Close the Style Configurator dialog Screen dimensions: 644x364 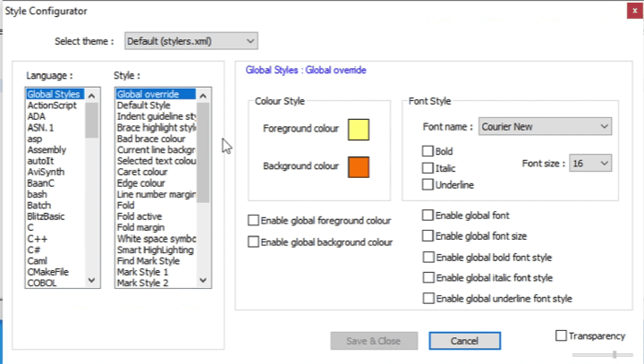click(x=632, y=11)
